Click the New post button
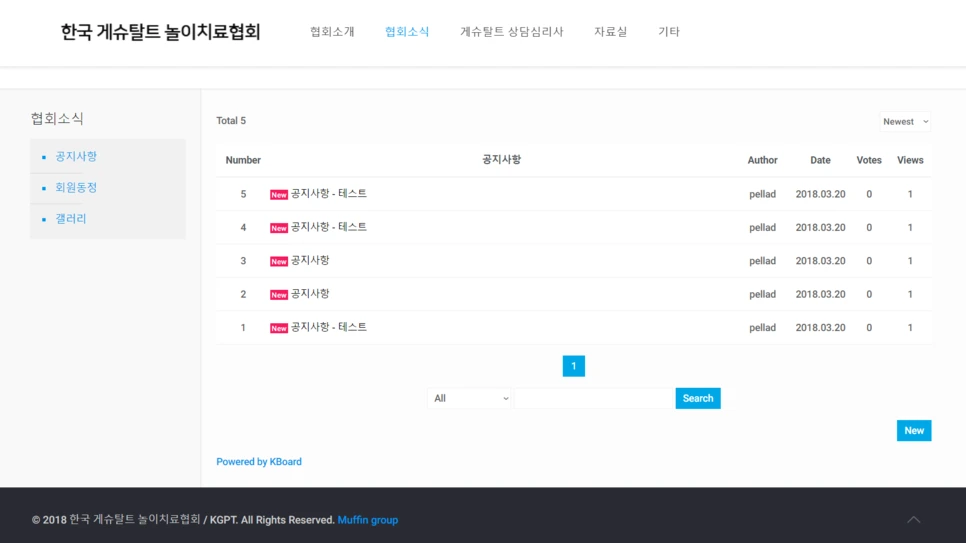Image resolution: width=966 pixels, height=543 pixels. [914, 431]
